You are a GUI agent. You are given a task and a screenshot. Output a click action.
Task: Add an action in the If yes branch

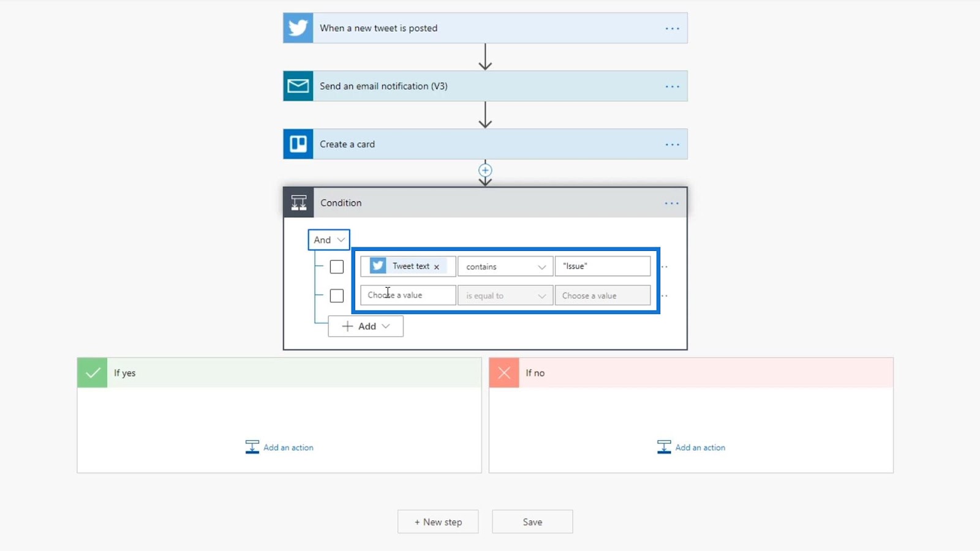point(279,448)
